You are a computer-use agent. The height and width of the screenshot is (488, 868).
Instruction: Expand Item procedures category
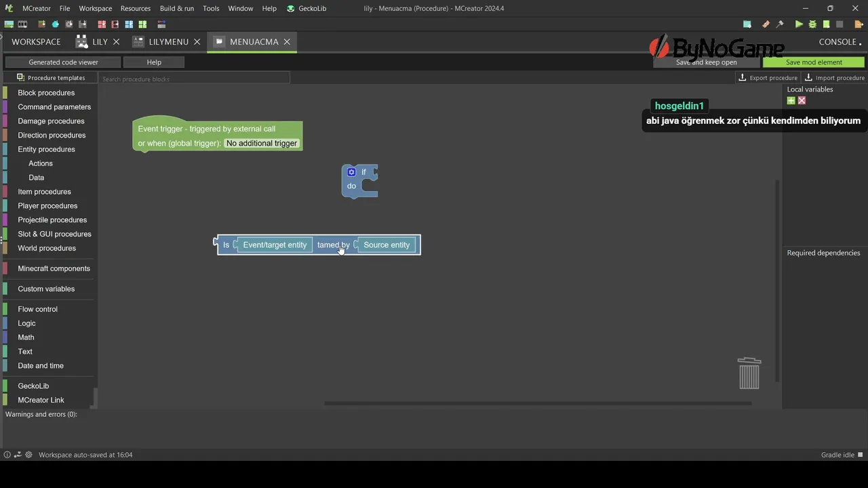pyautogui.click(x=44, y=192)
